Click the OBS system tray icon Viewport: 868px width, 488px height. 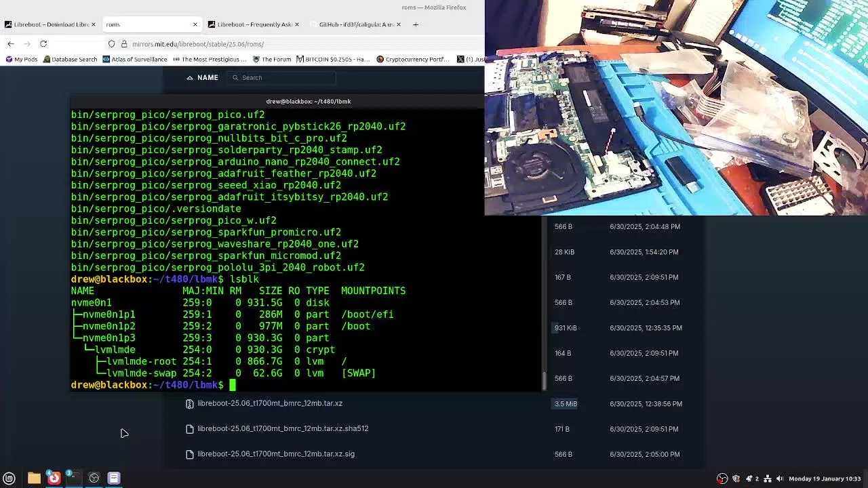point(722,479)
